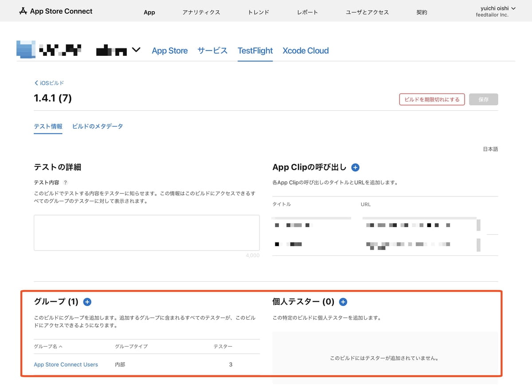Click the 保存 button
Viewport: 532px width, 392px height.
(x=483, y=99)
